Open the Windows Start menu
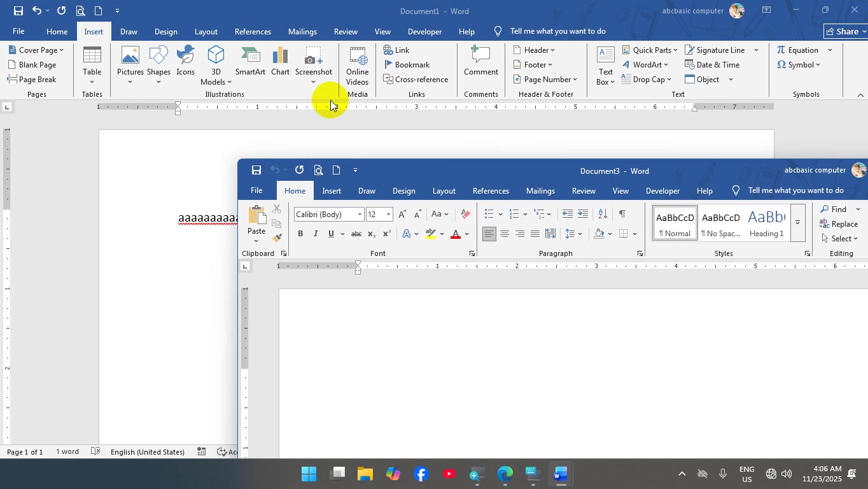 tap(309, 474)
